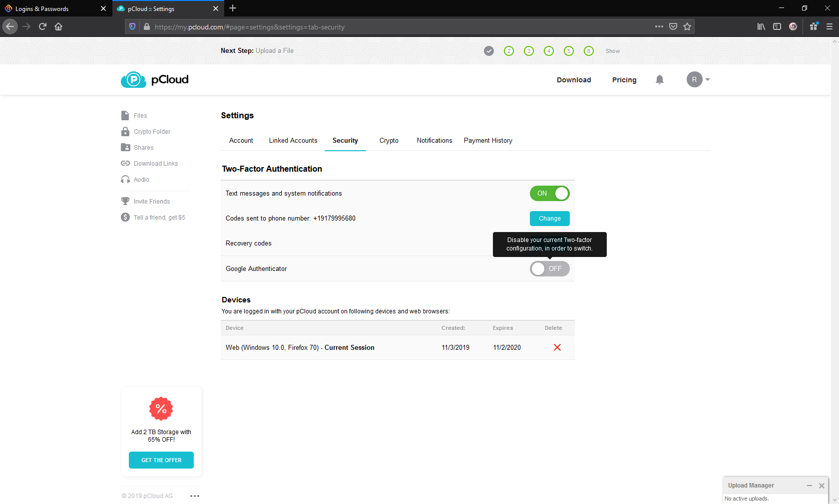Reload the page in browser toolbar
Viewport: 839px width, 504px height.
(42, 27)
